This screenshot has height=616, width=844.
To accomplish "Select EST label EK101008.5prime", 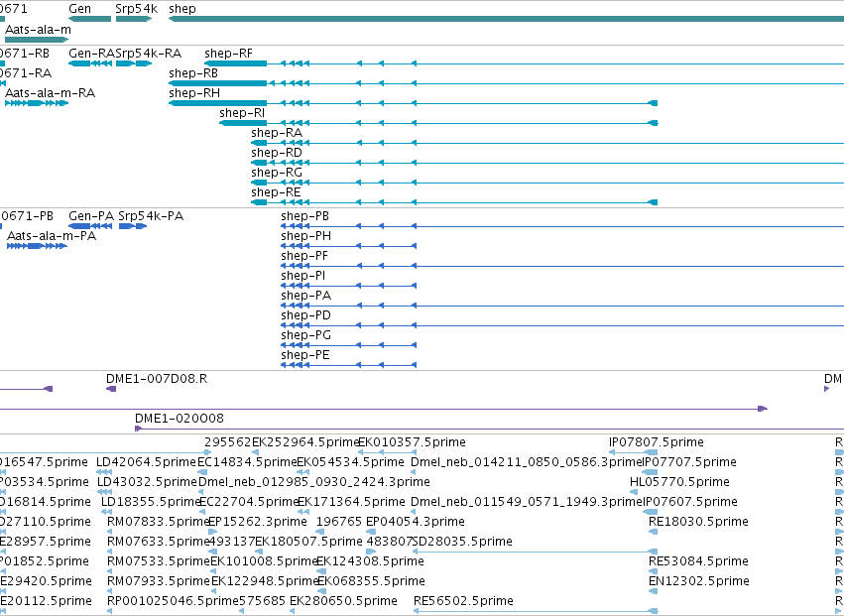I will click(x=263, y=561).
